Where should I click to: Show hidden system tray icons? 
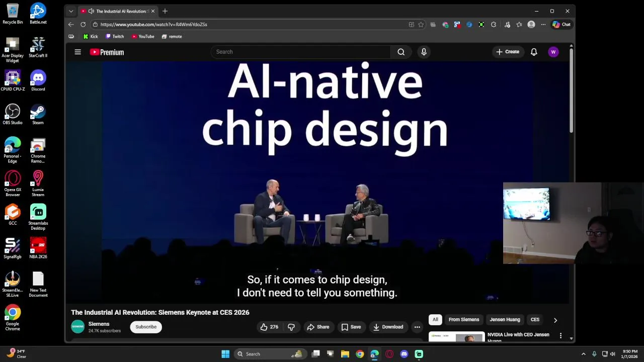coord(583,354)
